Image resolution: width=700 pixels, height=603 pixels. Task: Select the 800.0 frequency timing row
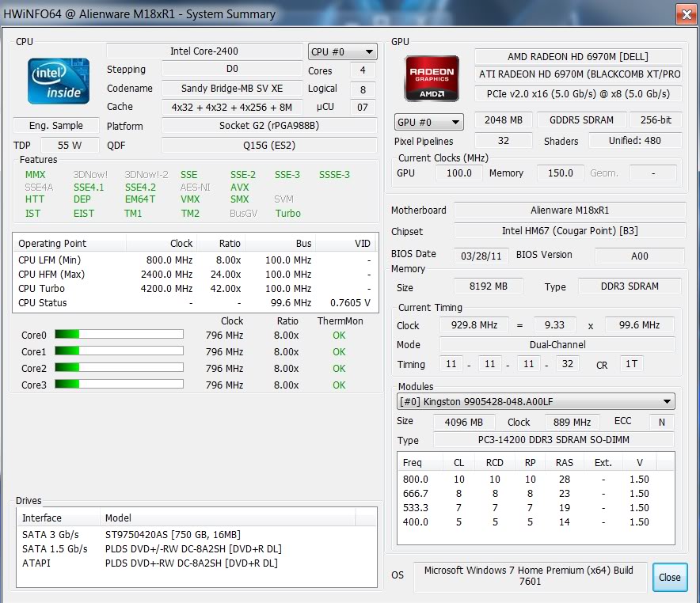[536, 480]
